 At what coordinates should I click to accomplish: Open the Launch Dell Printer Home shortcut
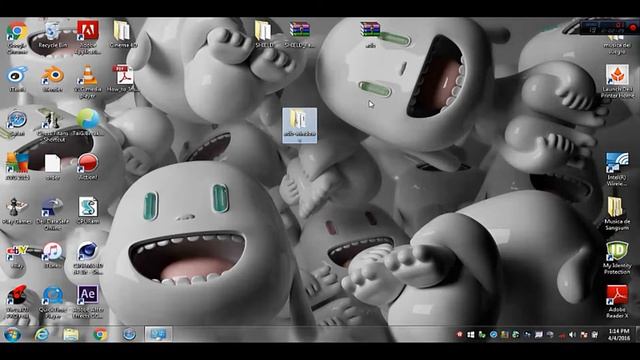pyautogui.click(x=617, y=81)
